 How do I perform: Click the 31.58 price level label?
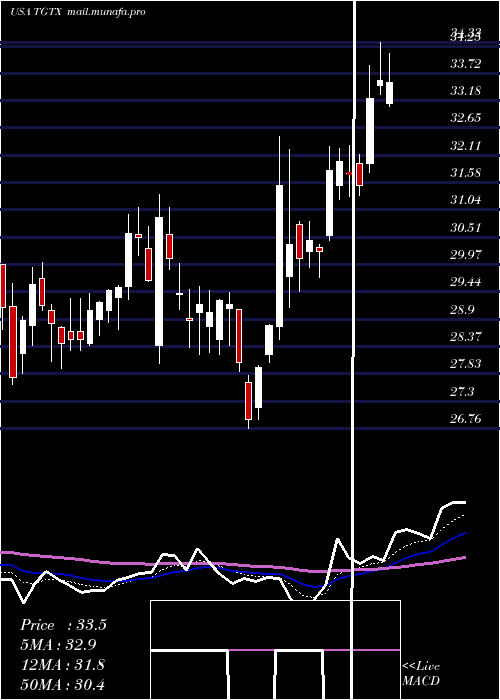tap(466, 173)
